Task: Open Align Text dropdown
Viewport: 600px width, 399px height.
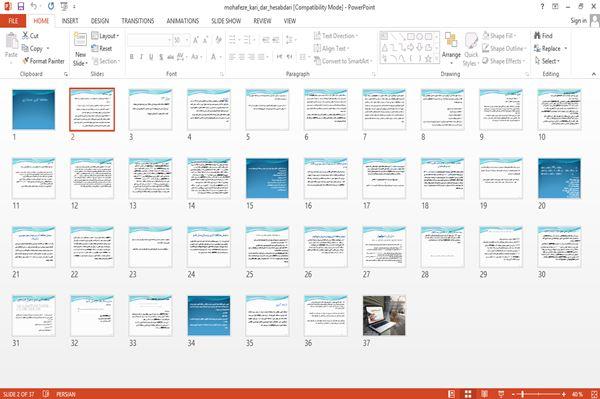Action: click(x=331, y=49)
